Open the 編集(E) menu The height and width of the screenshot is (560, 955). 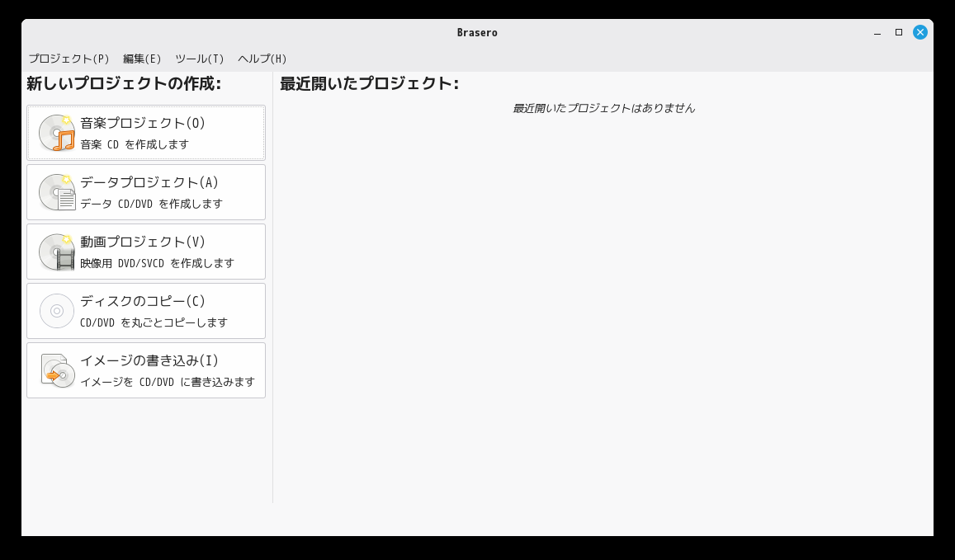point(142,59)
